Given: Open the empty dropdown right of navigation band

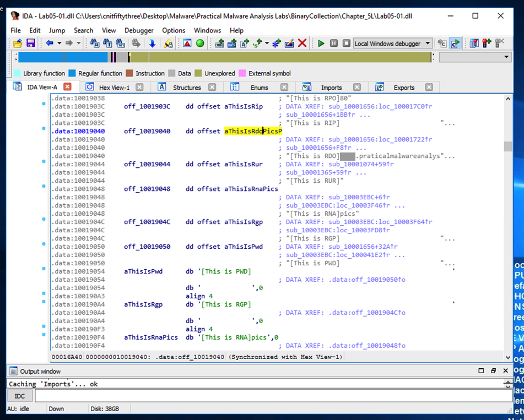Looking at the screenshot, I should [475, 57].
